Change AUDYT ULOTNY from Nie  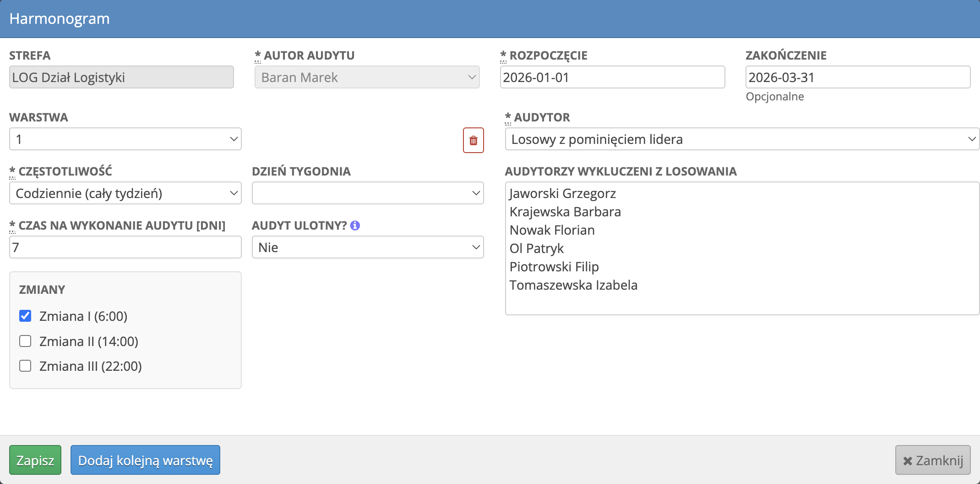367,247
